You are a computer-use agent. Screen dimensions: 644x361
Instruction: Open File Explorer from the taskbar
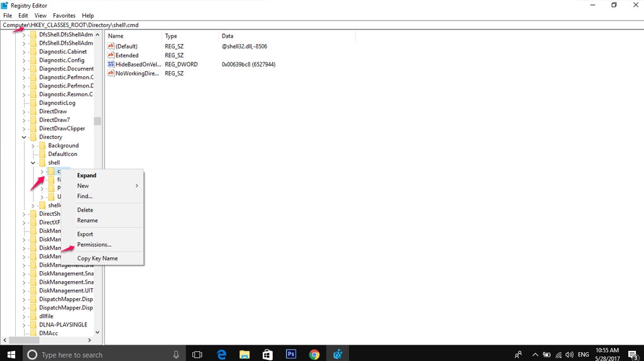point(245,354)
